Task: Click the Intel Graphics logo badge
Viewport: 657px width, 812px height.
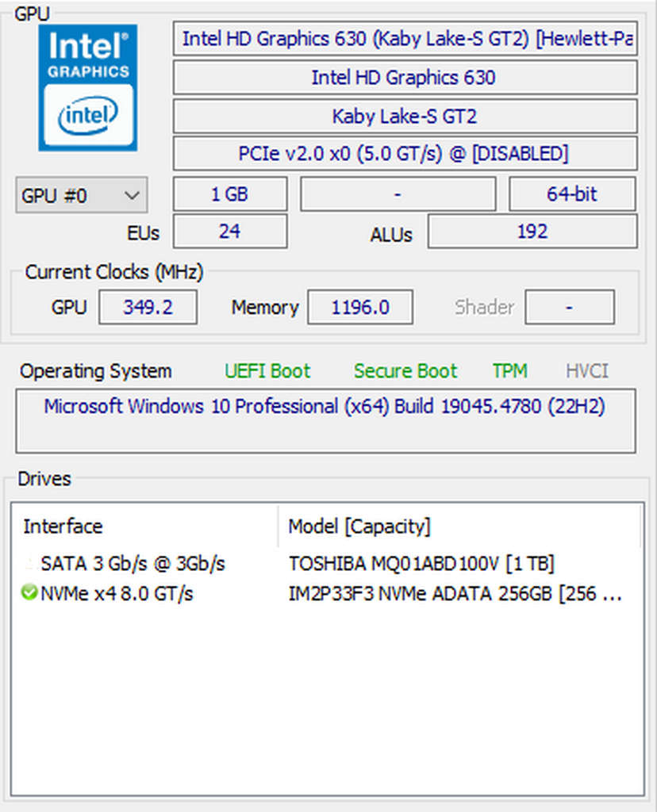Action: [x=88, y=87]
